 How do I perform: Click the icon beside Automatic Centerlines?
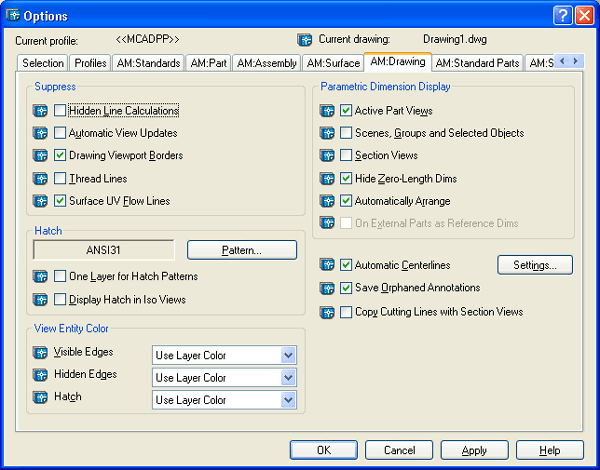click(327, 265)
